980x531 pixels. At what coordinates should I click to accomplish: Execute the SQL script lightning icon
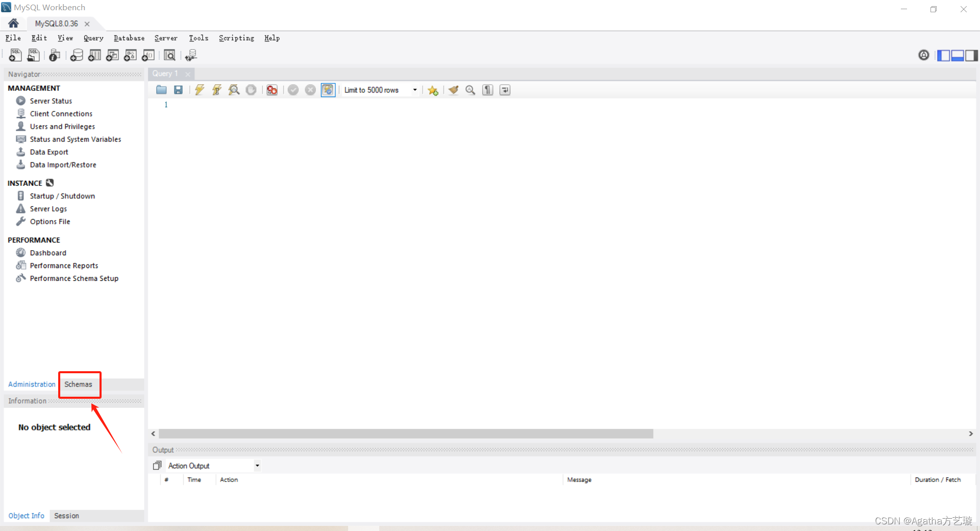point(200,90)
